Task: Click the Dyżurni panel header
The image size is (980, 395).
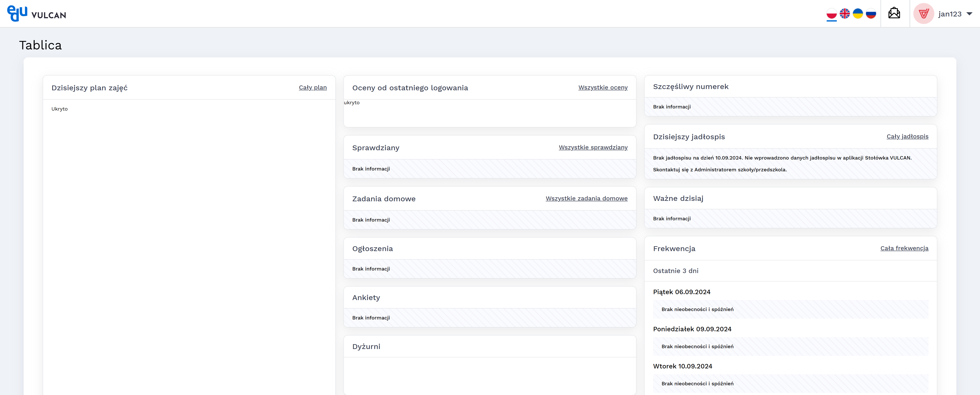Action: click(x=366, y=347)
